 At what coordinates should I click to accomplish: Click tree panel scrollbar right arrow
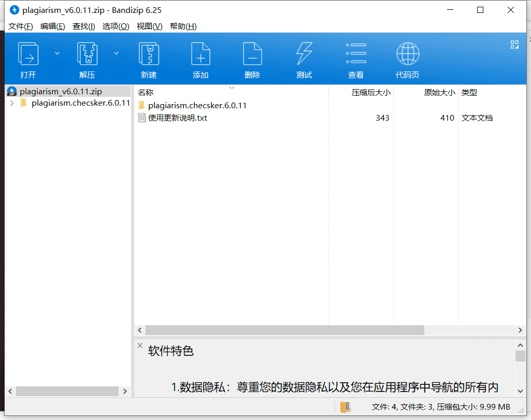125,391
